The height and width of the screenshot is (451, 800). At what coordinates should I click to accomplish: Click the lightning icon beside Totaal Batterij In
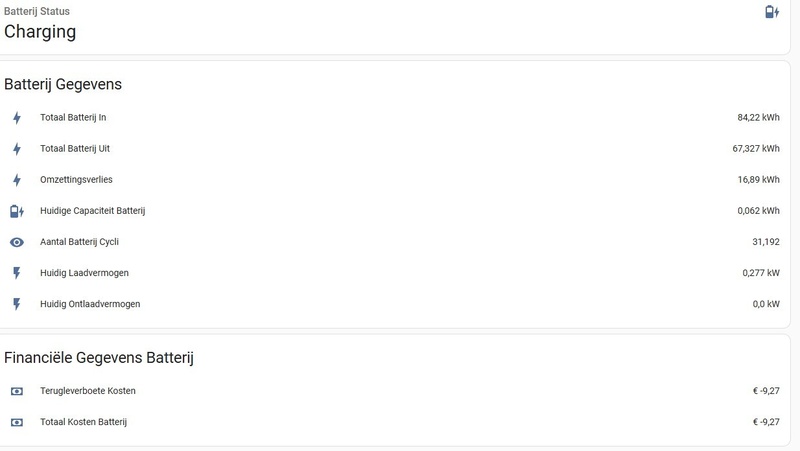(17, 118)
